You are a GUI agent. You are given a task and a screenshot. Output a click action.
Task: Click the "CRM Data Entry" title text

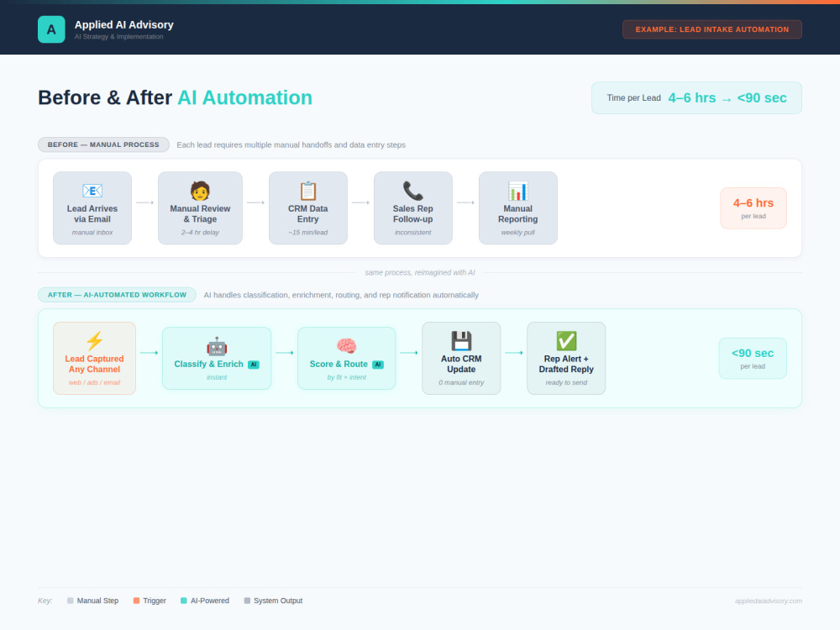tap(308, 213)
